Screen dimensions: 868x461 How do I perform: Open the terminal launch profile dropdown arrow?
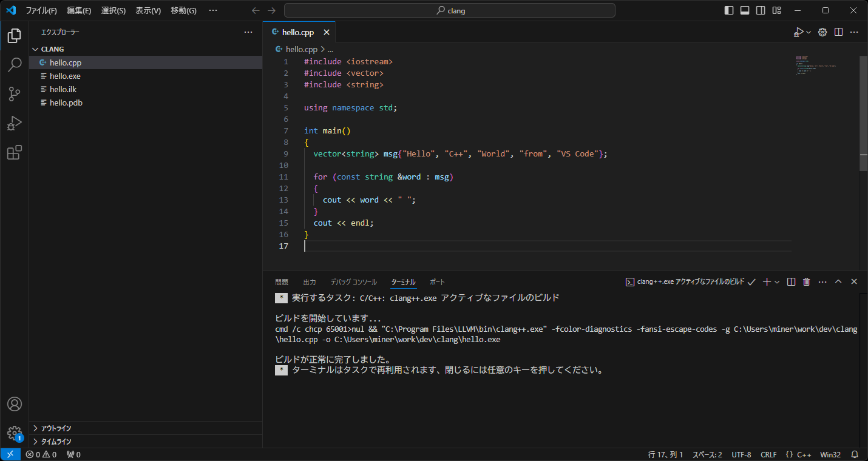point(776,281)
